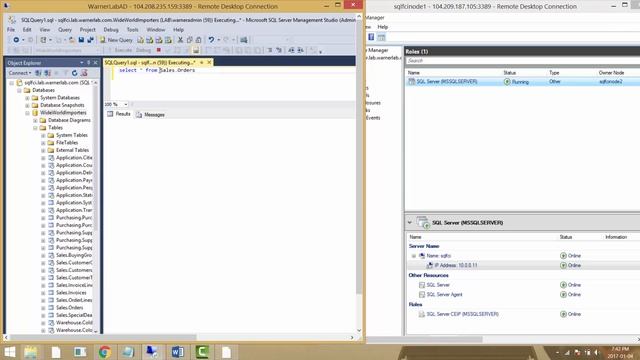Toggle the Object Explorer auto-hide pin
The height and width of the screenshot is (360, 640).
click(x=88, y=63)
